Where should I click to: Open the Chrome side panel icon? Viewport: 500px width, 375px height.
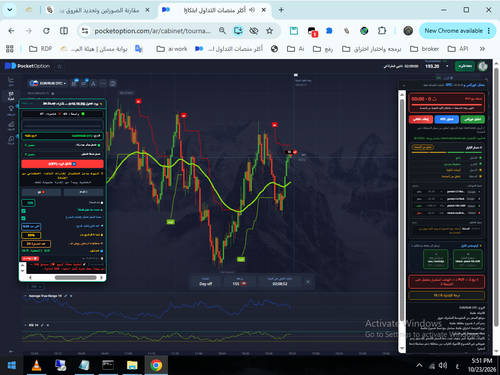pos(64,31)
